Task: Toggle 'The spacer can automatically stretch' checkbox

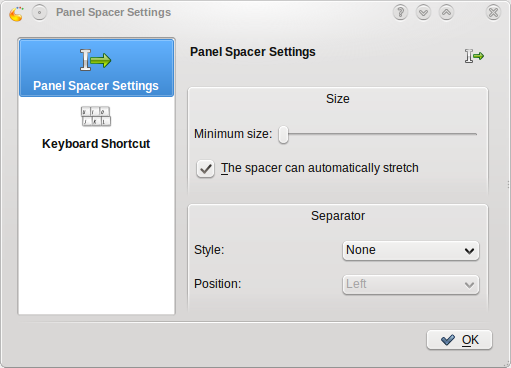Action: (205, 168)
